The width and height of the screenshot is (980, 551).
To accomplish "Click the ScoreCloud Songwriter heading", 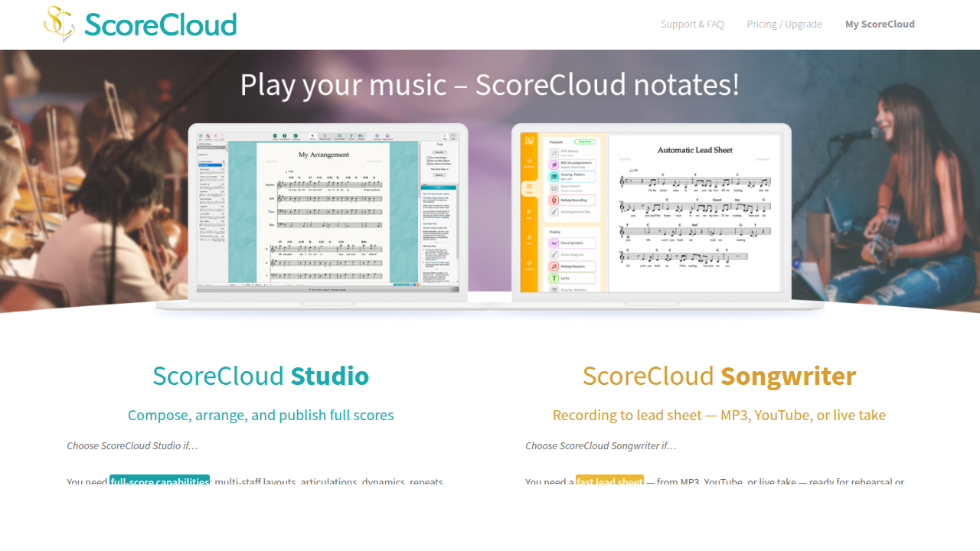I will pyautogui.click(x=719, y=376).
